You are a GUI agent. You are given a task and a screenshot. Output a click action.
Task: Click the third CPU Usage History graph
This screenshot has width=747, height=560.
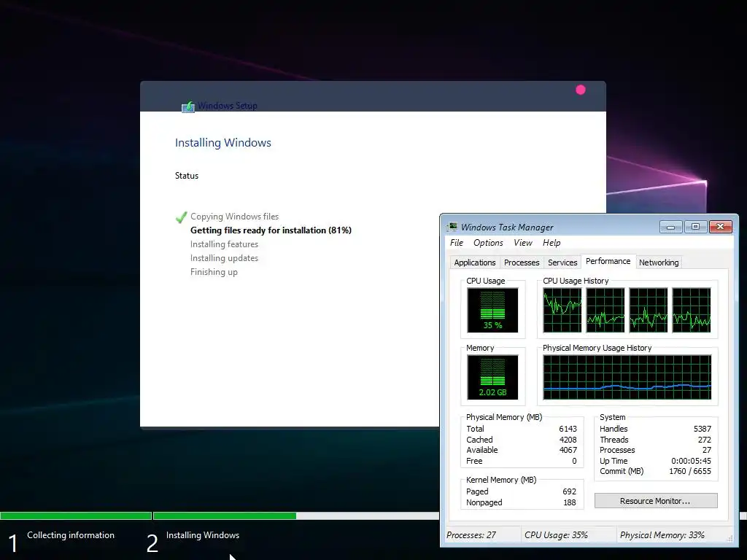[649, 310]
